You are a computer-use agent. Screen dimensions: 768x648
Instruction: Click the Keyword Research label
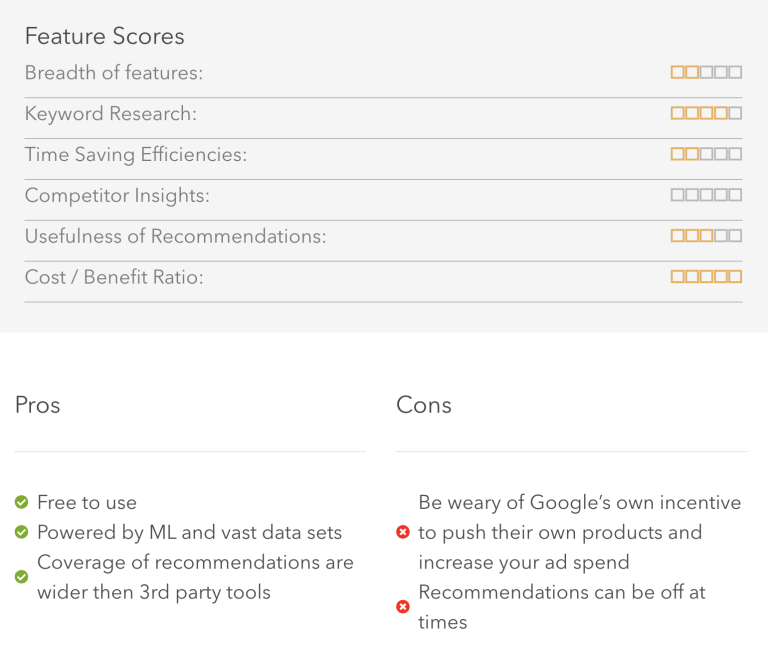(x=111, y=114)
